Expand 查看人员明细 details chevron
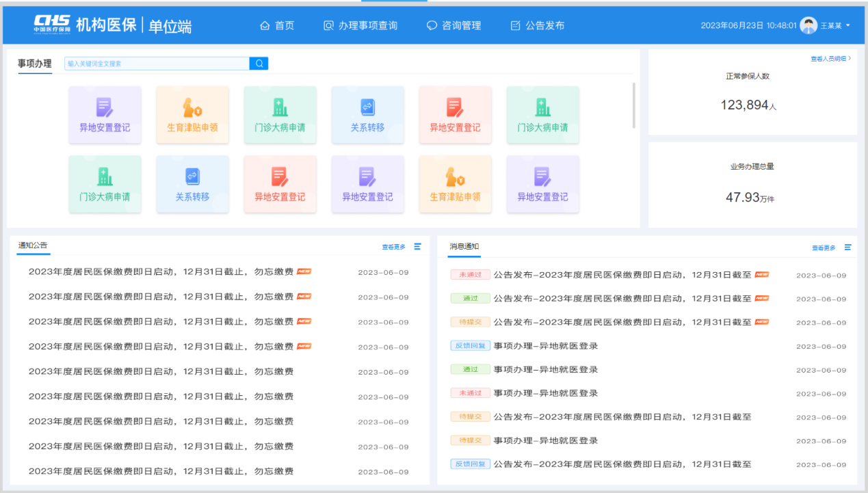868x493 pixels. tap(850, 59)
